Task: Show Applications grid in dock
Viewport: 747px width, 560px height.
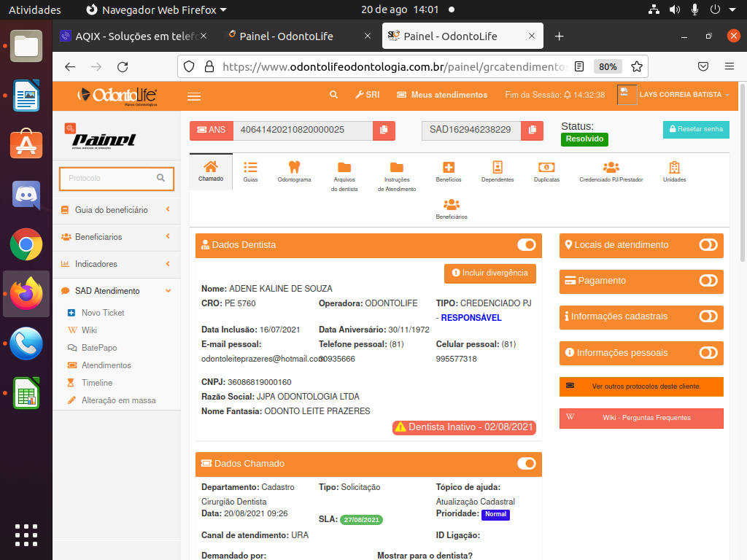Action: [x=26, y=535]
